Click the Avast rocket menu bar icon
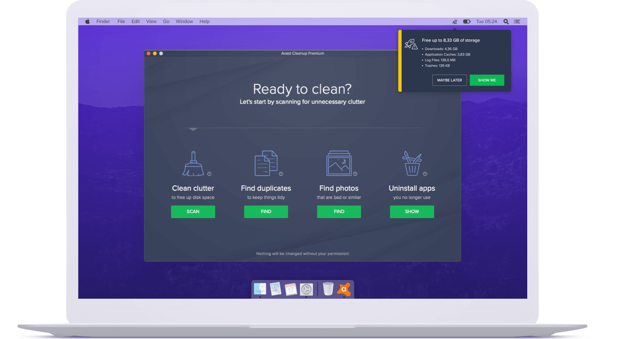The width and height of the screenshot is (644, 339). tap(455, 22)
